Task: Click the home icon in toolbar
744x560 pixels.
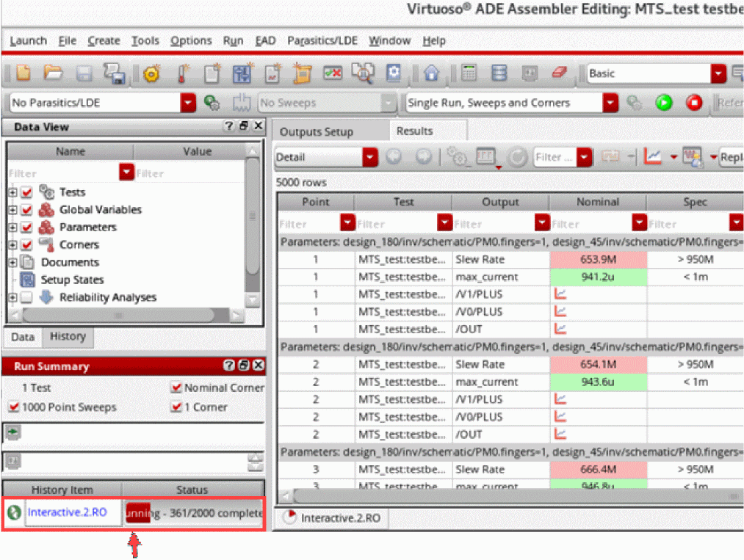Action: 431,73
